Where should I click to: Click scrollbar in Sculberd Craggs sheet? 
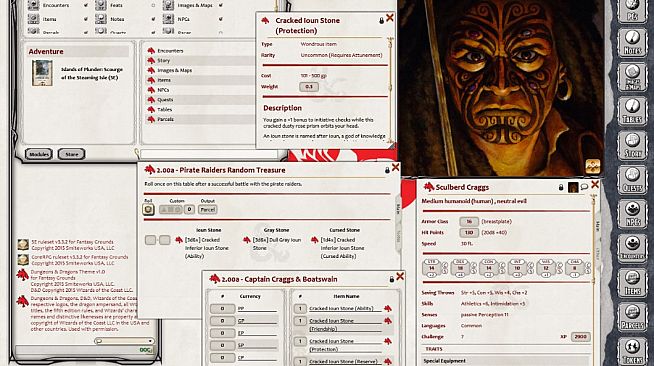[594, 279]
